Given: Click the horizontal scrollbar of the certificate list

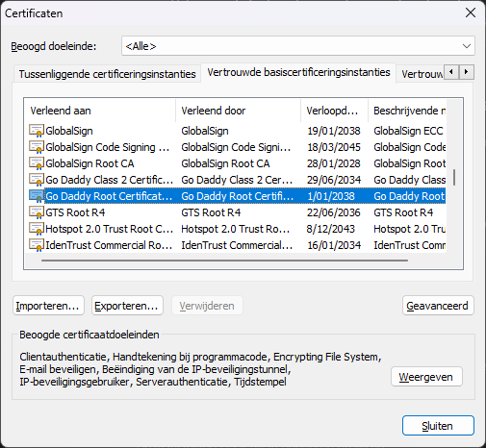Looking at the screenshot, I should pyautogui.click(x=224, y=261).
